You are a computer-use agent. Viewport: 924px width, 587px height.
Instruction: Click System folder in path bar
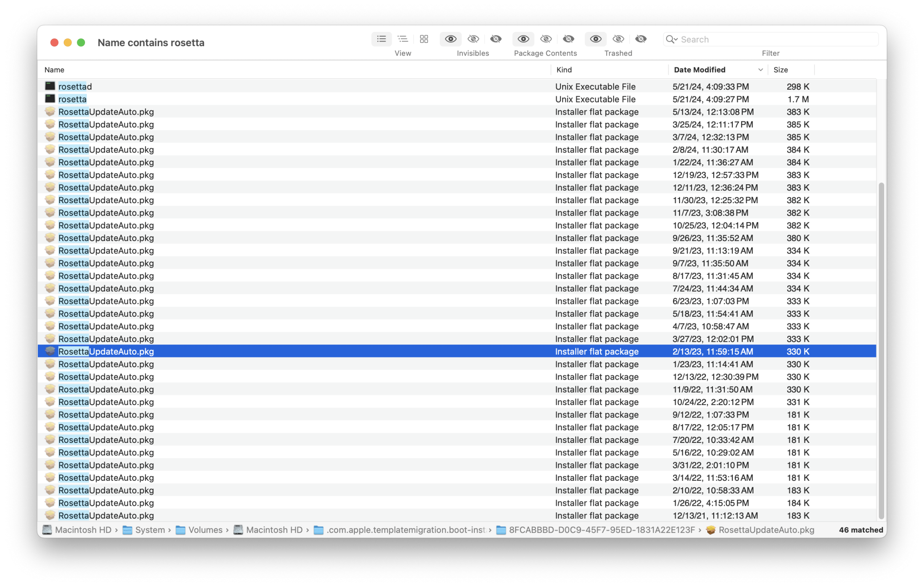point(150,530)
